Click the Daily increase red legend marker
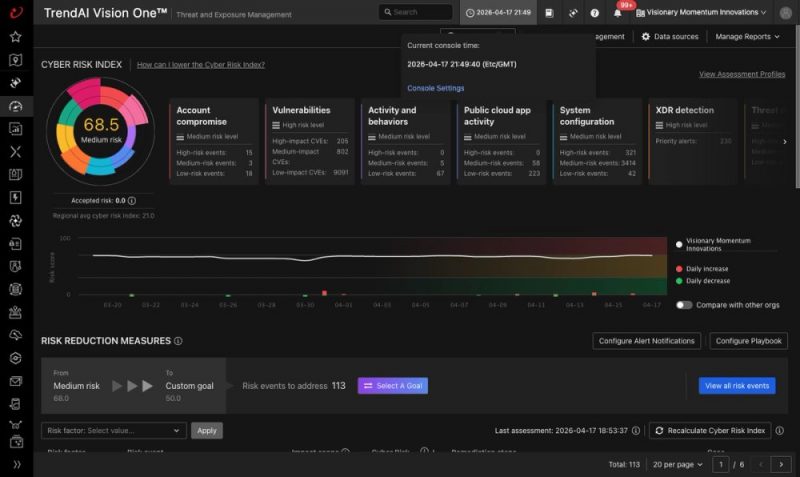 tap(679, 269)
